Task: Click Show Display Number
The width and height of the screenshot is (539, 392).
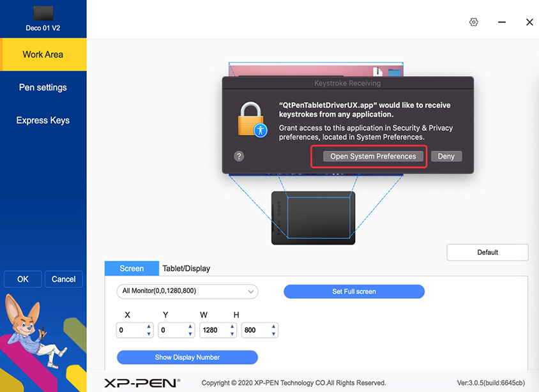Action: 187,357
